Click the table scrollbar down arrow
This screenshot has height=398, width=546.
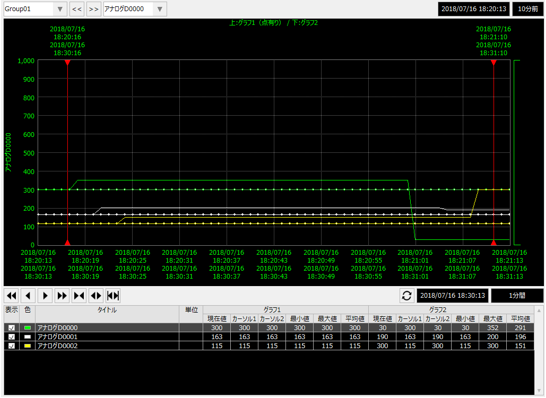[x=539, y=391]
